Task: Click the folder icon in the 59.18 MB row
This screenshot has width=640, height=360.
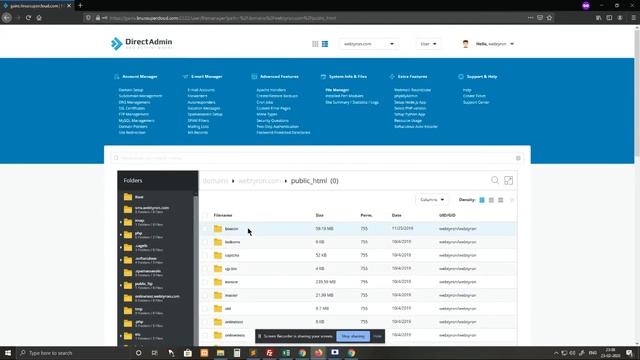Action: tap(218, 229)
